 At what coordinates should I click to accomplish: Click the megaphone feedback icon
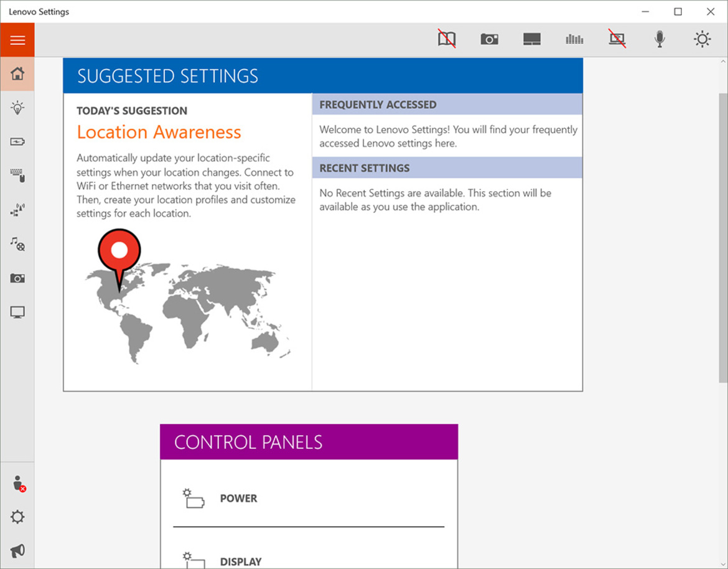17,551
